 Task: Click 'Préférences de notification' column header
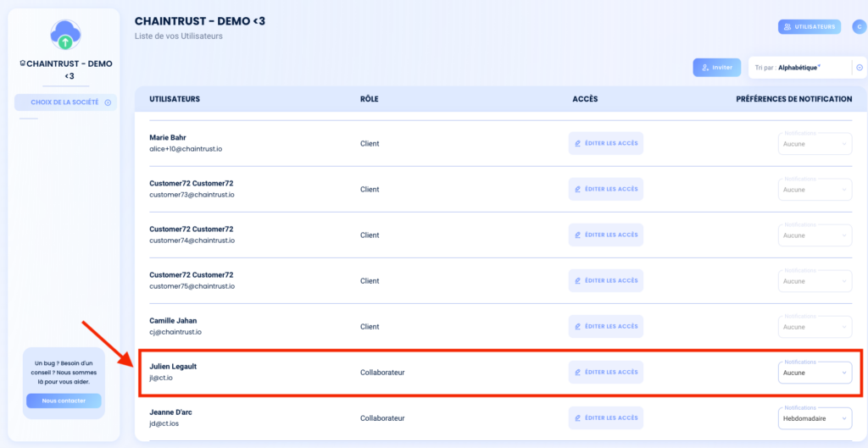pos(793,99)
